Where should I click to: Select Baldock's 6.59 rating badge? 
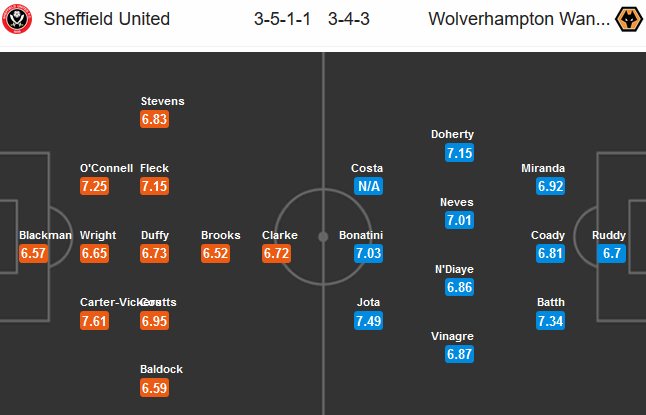(154, 388)
